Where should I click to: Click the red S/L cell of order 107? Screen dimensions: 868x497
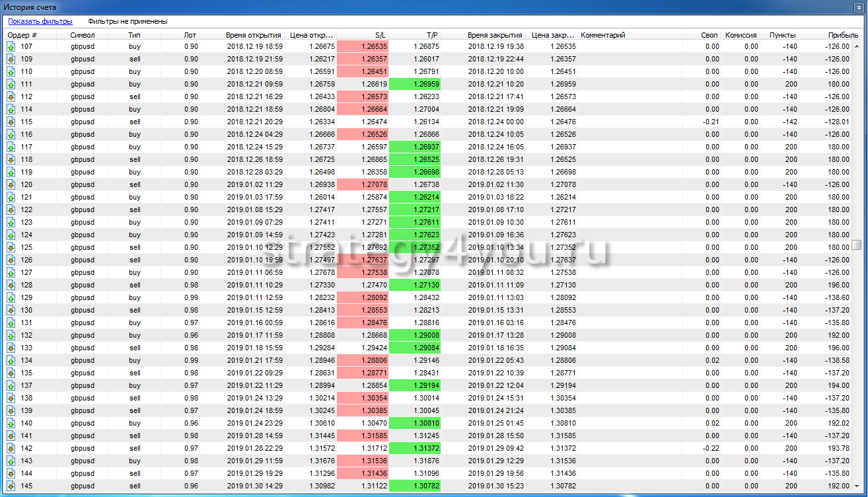[363, 46]
